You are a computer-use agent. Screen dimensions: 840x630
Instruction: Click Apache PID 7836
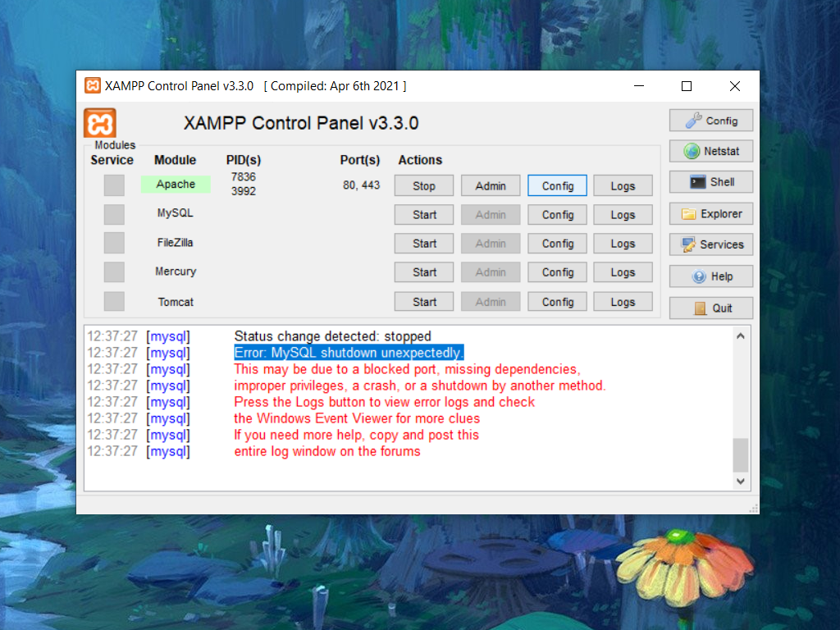pyautogui.click(x=243, y=177)
